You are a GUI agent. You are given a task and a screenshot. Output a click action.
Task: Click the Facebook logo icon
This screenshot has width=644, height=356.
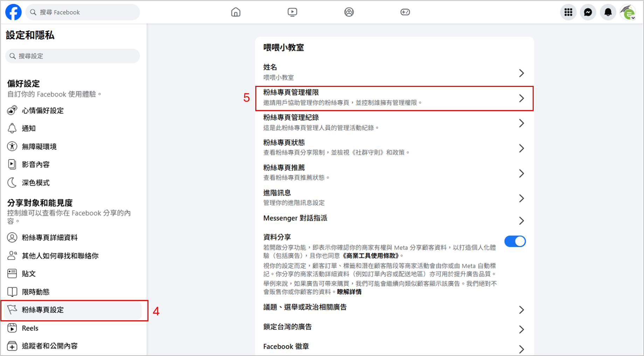pos(13,12)
